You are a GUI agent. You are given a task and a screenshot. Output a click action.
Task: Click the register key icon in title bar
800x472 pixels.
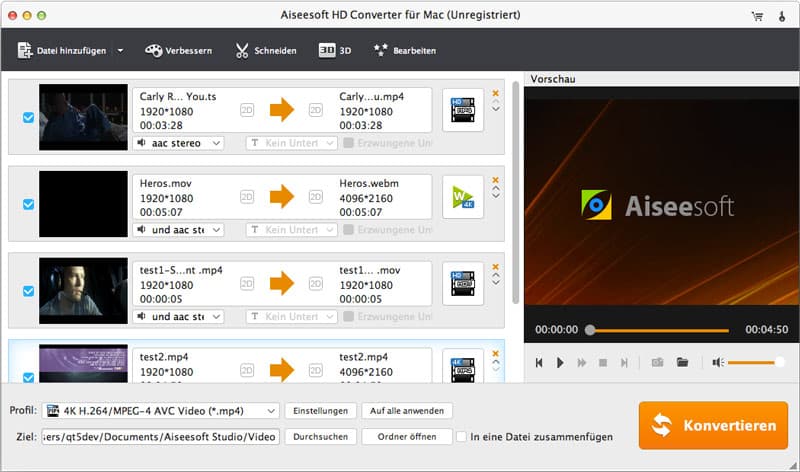[782, 16]
